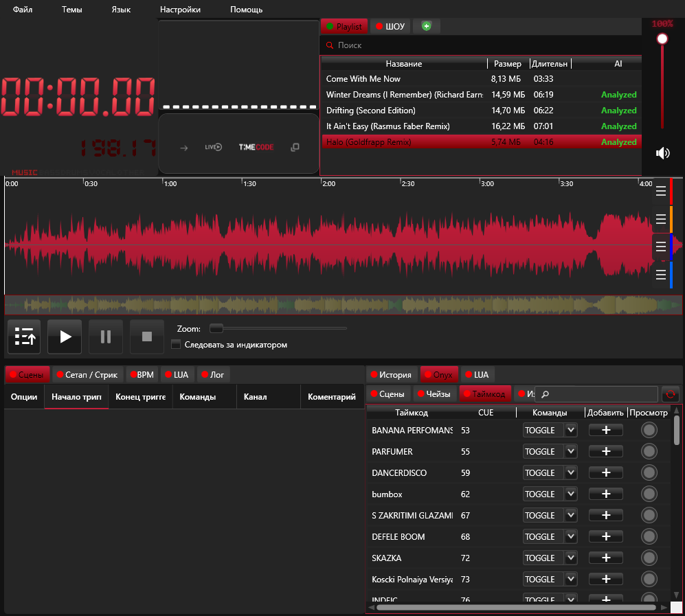Switch to the Конец тригге tab
The image size is (685, 616).
140,396
